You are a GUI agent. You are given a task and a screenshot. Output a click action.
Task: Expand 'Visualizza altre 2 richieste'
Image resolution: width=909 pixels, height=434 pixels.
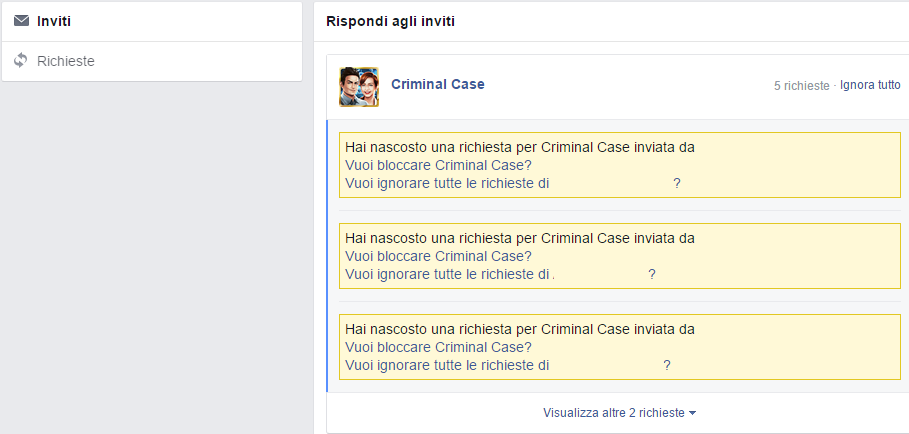pos(619,413)
